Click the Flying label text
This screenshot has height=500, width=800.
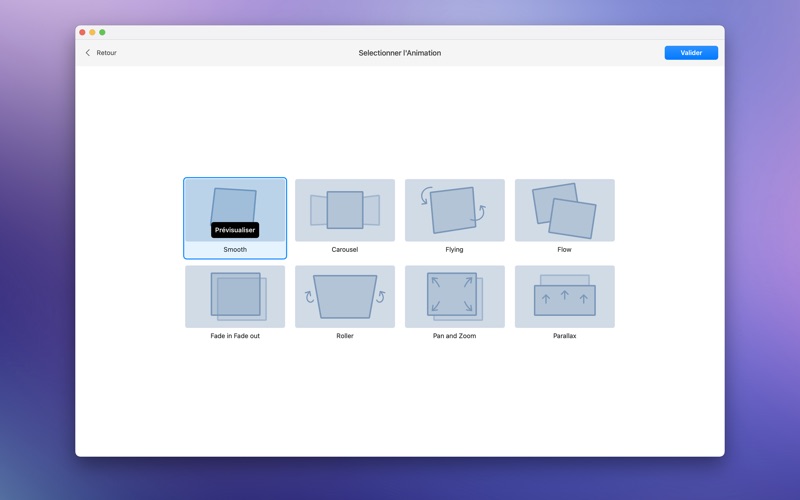coord(455,249)
